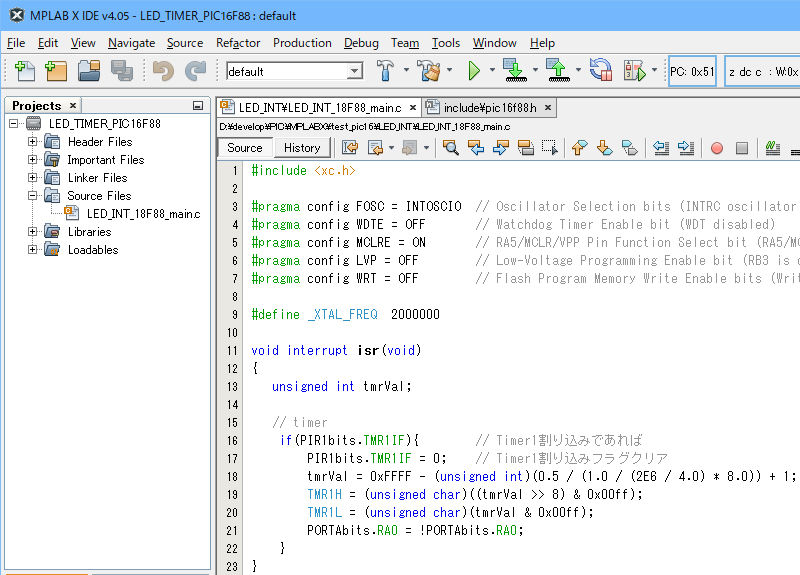Toggle Bookmark icon in editor toolbar

630,148
